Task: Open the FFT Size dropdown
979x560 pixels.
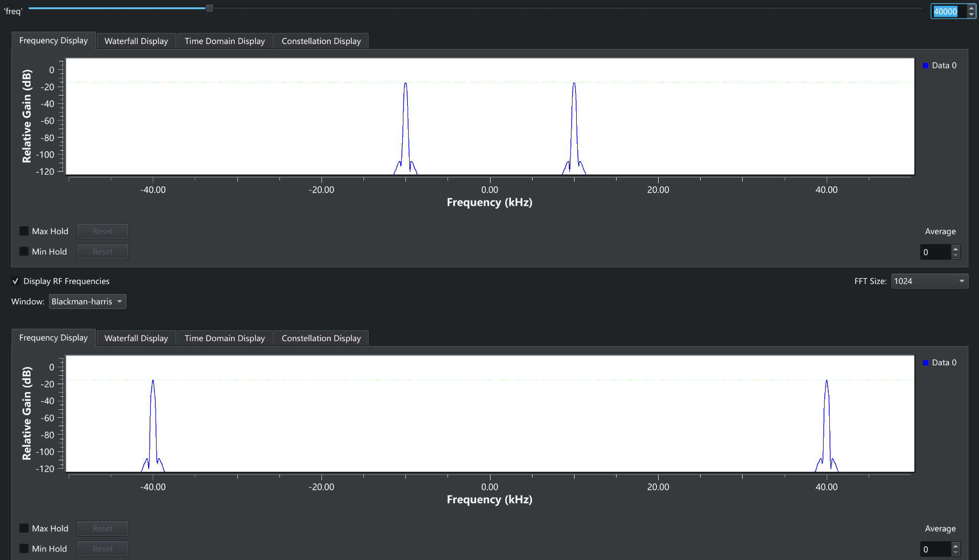Action: point(929,281)
